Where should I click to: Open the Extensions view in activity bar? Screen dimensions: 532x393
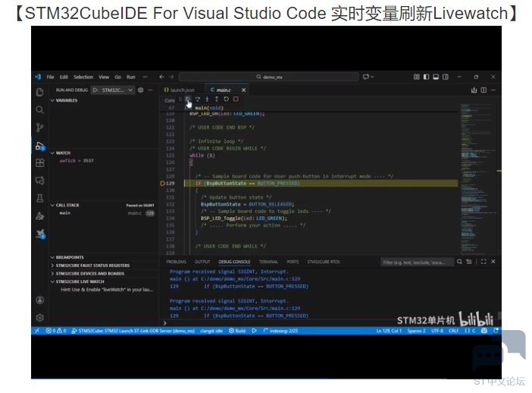click(39, 163)
